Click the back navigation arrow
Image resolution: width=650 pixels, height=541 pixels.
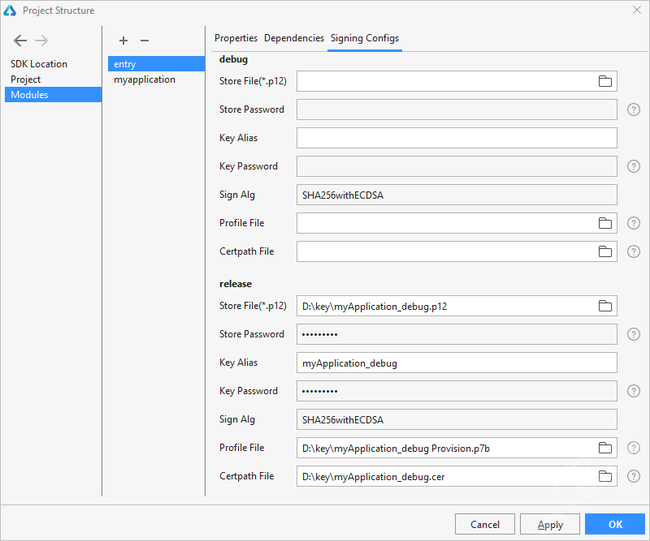20,41
